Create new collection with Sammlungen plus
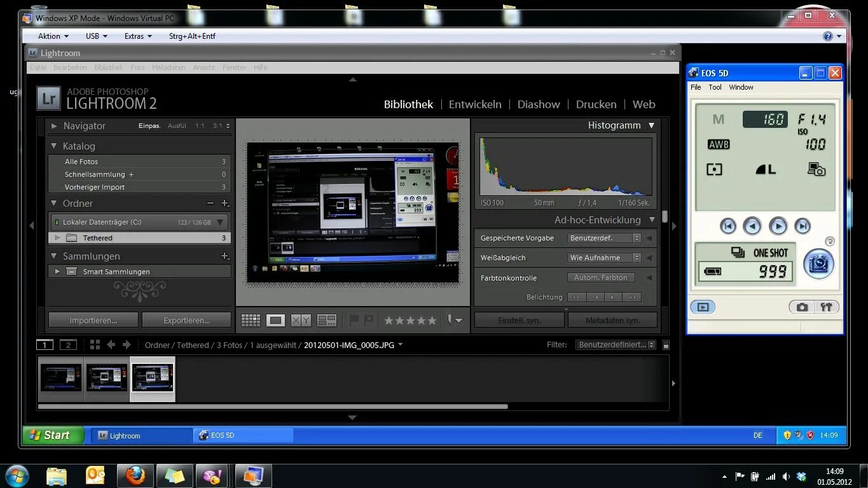The height and width of the screenshot is (488, 868). pyautogui.click(x=224, y=256)
